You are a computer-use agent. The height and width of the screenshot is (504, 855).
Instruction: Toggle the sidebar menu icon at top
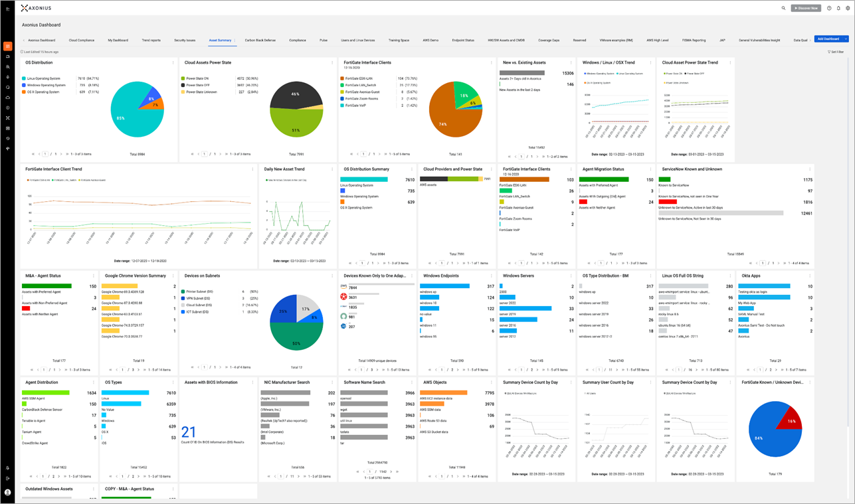point(7,8)
